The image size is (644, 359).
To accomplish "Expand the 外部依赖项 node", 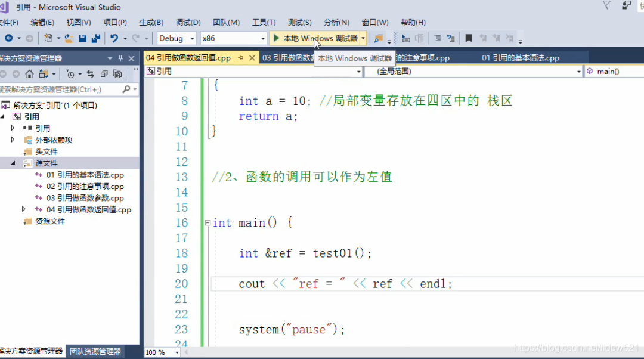I will pos(13,140).
